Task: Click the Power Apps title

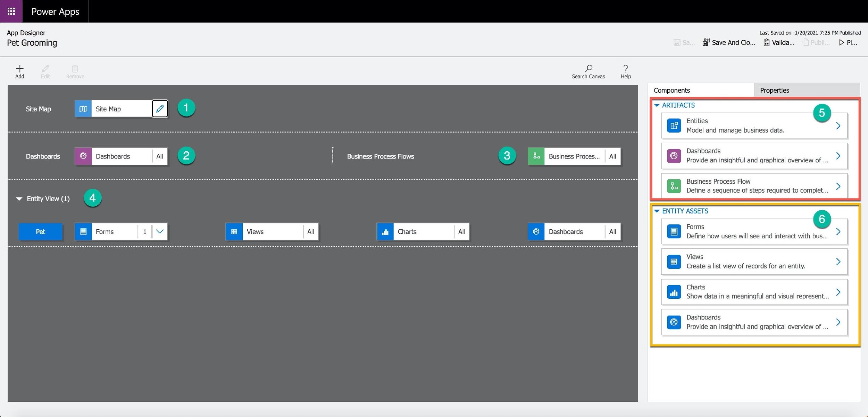Action: (55, 11)
